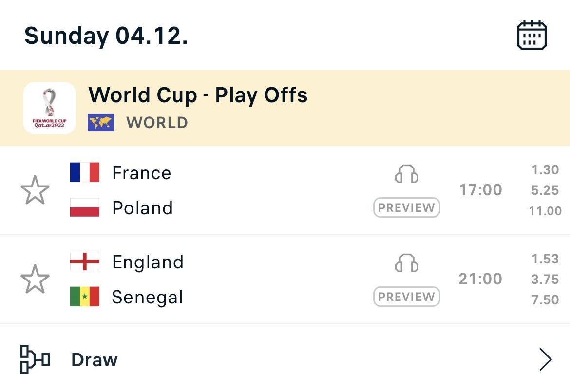
Task: Expand the Draw row chevron
Action: pos(545,360)
